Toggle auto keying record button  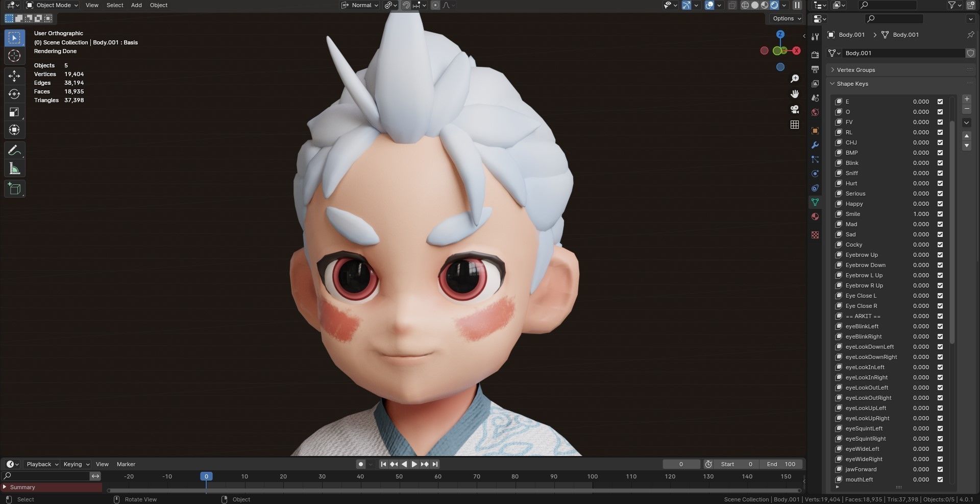coord(361,464)
